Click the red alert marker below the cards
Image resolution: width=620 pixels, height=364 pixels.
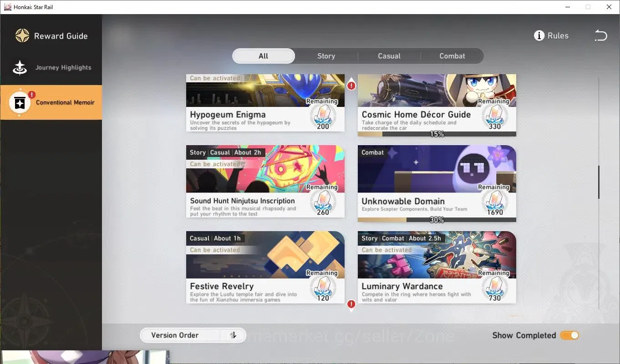[351, 304]
